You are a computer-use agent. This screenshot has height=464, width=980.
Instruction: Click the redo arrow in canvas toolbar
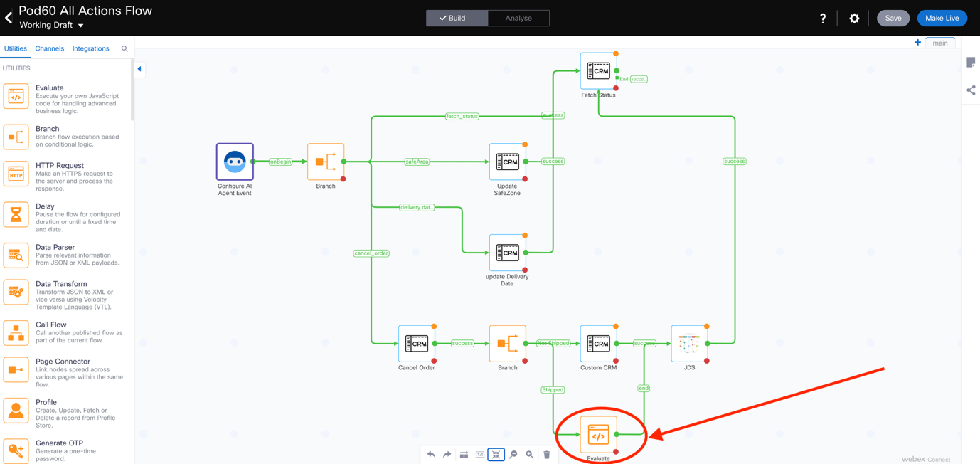447,455
